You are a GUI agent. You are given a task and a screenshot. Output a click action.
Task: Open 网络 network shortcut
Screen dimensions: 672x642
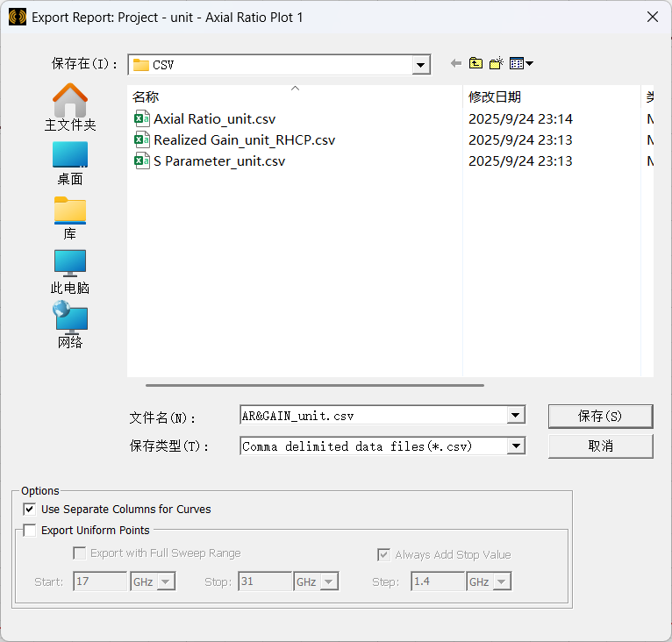pyautogui.click(x=70, y=326)
